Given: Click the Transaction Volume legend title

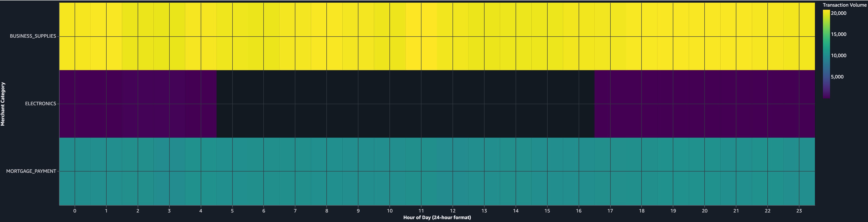Looking at the screenshot, I should pos(844,5).
